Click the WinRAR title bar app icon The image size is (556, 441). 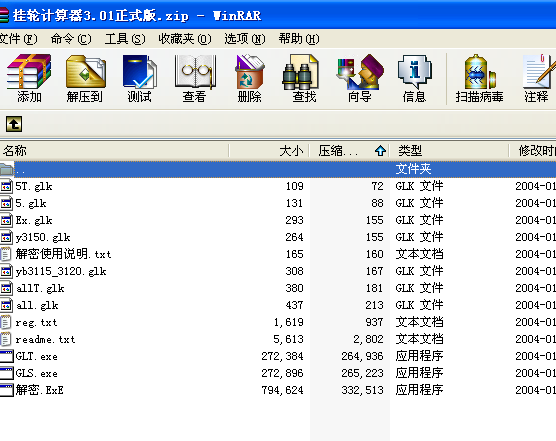point(4,15)
